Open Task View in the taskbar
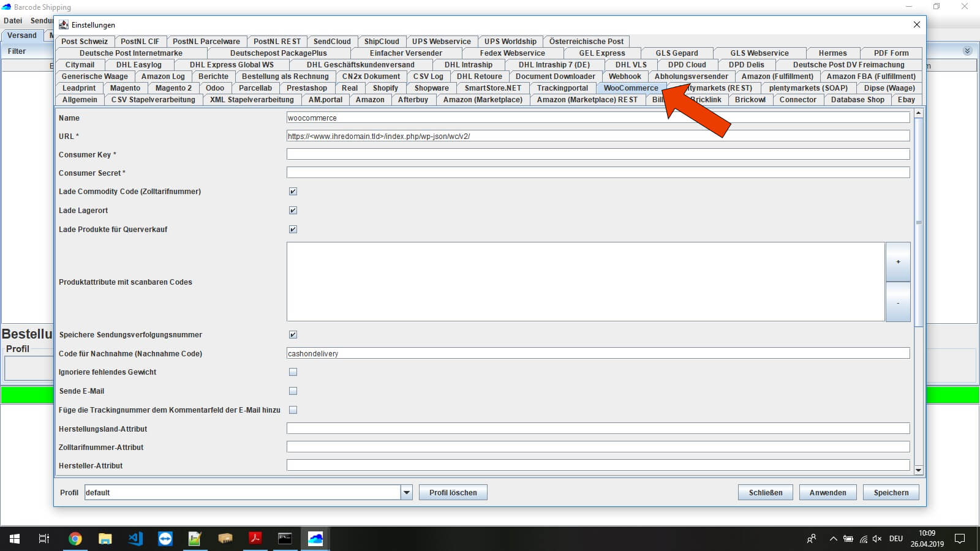 tap(44, 539)
